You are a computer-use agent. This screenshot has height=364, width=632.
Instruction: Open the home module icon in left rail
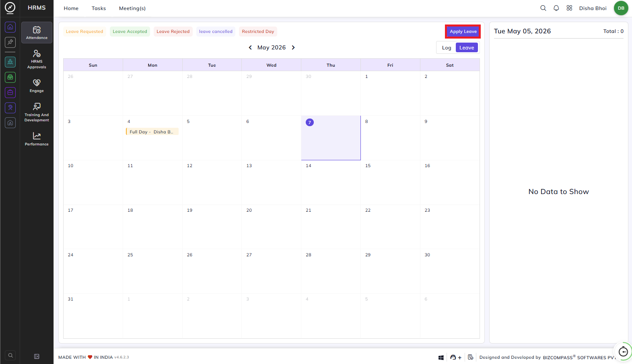[x=10, y=27]
